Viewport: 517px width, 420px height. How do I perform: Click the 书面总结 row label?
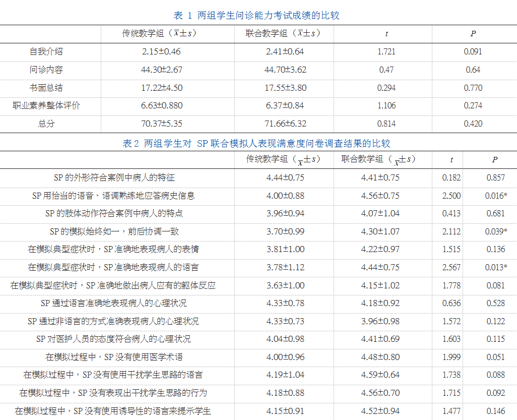pos(46,88)
